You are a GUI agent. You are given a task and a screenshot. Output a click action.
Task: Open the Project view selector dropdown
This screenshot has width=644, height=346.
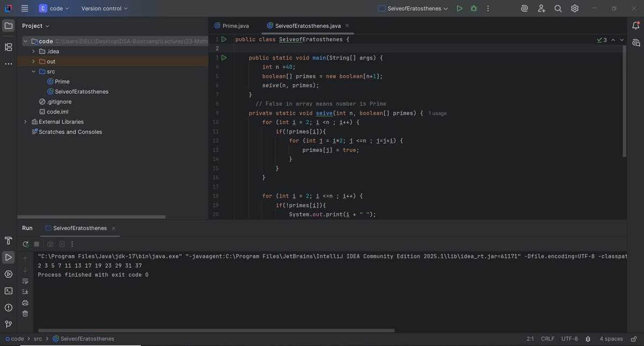point(36,26)
